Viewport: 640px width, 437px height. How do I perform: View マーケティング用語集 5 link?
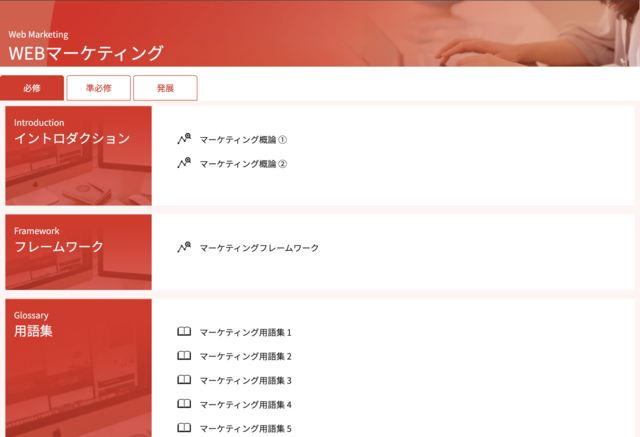point(245,428)
